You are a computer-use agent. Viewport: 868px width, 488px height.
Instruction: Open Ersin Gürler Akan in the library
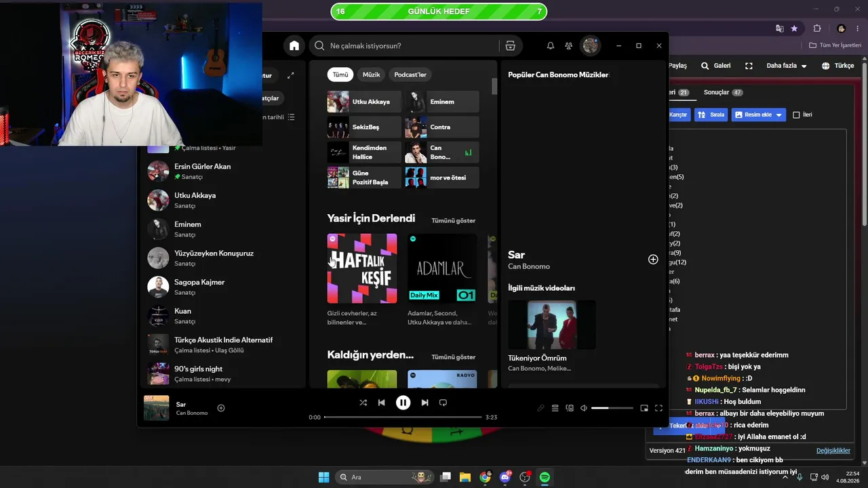[x=224, y=171]
